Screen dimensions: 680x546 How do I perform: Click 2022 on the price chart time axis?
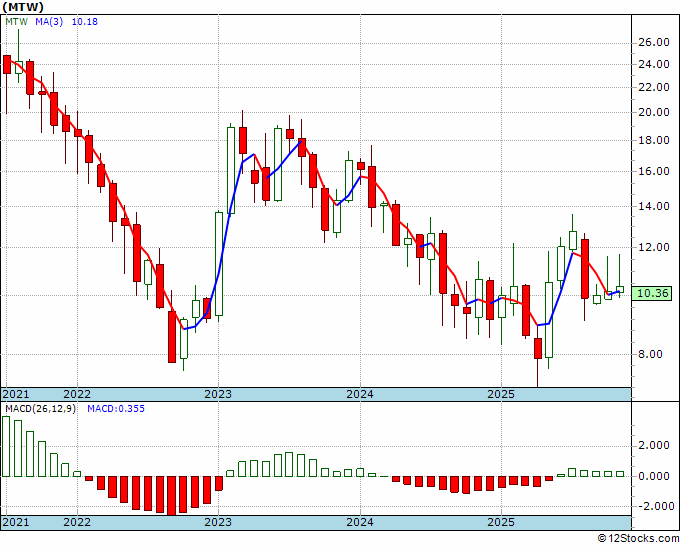tap(77, 394)
